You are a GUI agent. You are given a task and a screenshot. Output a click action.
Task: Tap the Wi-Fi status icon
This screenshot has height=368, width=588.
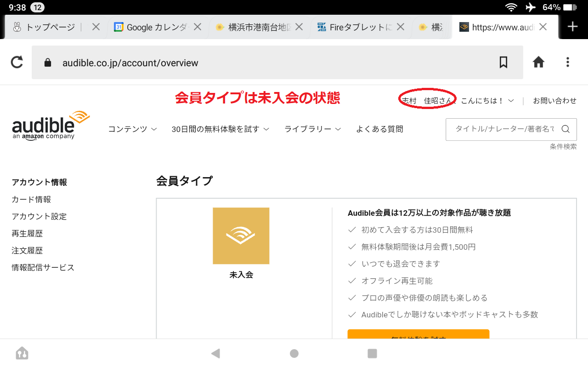pyautogui.click(x=510, y=7)
